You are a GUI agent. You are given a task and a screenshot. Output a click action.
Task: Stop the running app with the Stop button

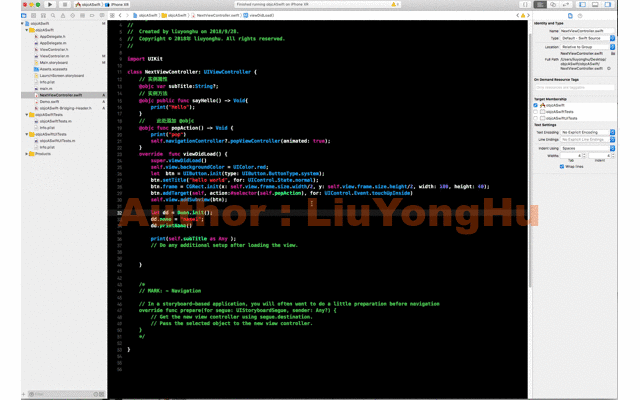click(64, 4)
